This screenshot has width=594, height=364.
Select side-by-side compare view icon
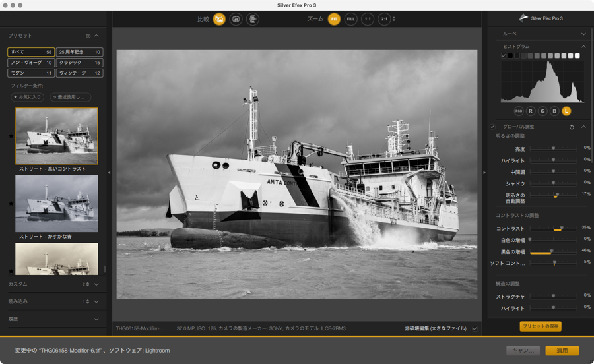click(x=253, y=19)
